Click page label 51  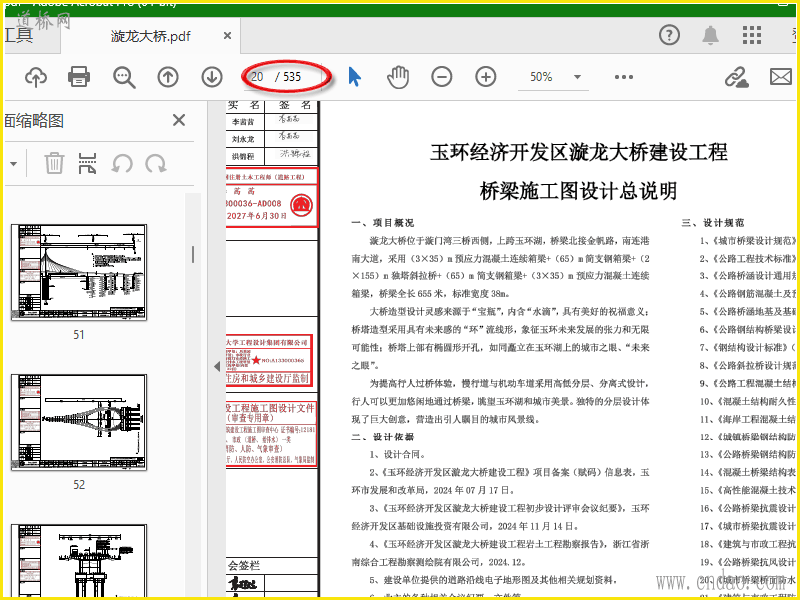pyautogui.click(x=79, y=335)
